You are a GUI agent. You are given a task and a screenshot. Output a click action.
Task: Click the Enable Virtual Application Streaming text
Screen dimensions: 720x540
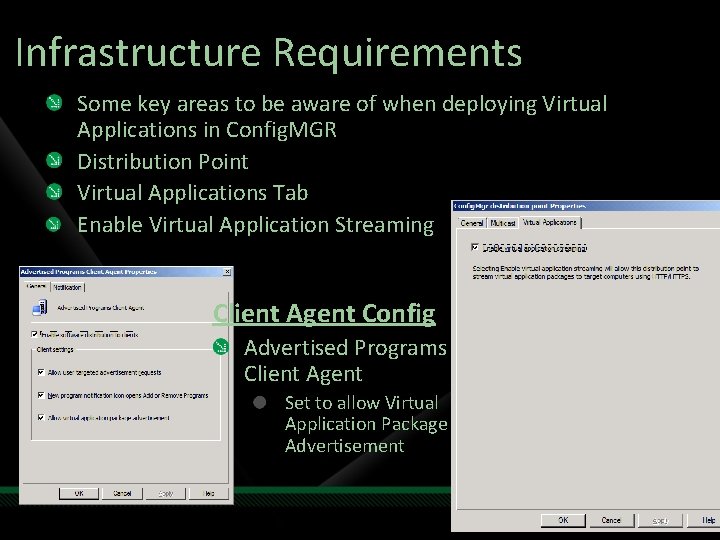[x=255, y=225]
